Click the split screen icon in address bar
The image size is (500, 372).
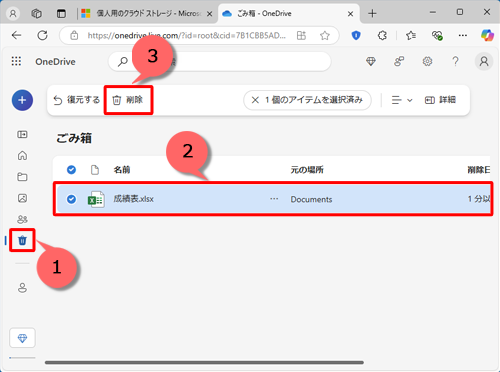pyautogui.click(x=301, y=35)
